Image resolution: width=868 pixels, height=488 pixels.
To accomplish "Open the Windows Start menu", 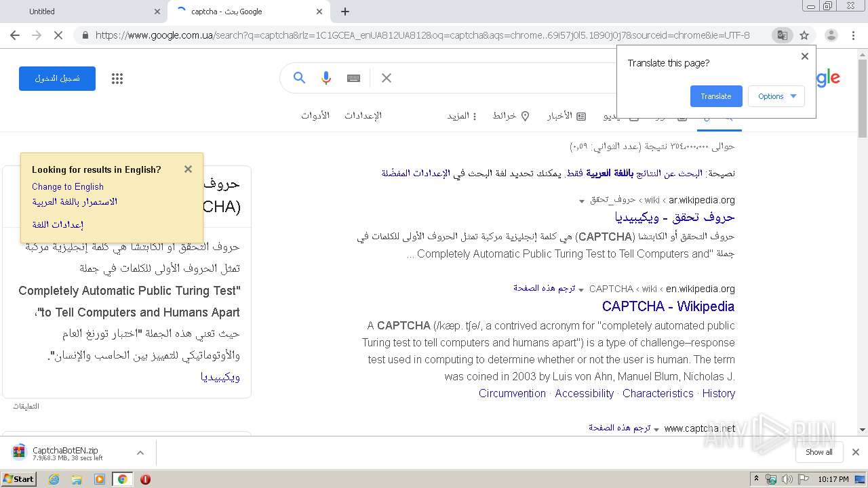I will coord(18,479).
